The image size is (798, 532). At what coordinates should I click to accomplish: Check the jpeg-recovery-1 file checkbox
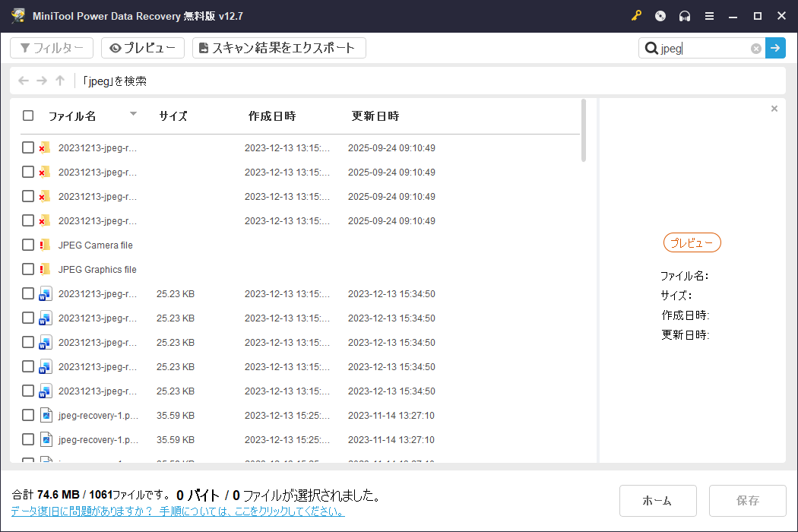[28, 415]
